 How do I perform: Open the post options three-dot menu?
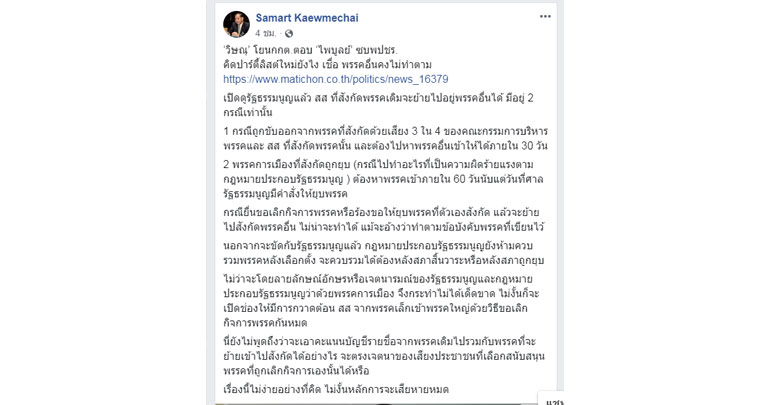(544, 17)
